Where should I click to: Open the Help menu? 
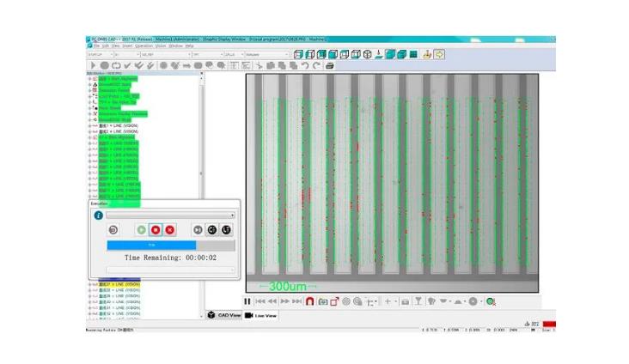click(189, 45)
